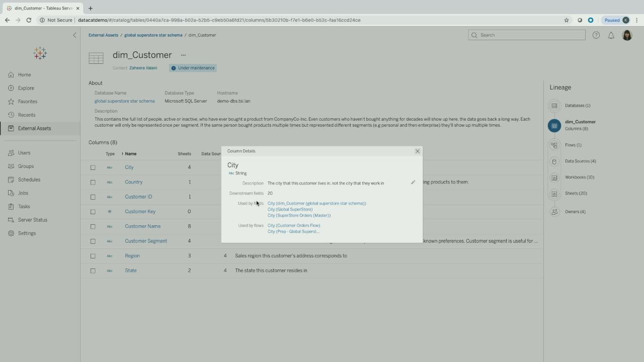Open City (Customer Orders Flow) link

tap(294, 226)
